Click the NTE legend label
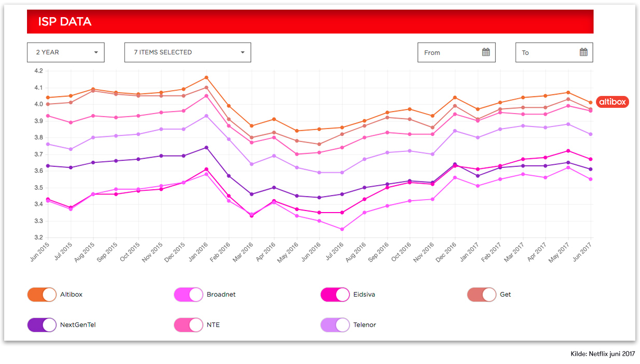The width and height of the screenshot is (640, 364). 213,325
